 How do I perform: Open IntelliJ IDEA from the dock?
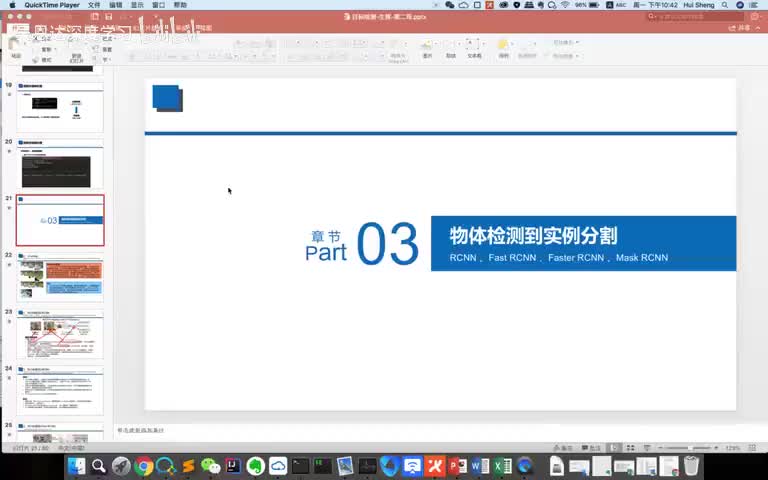coord(233,466)
